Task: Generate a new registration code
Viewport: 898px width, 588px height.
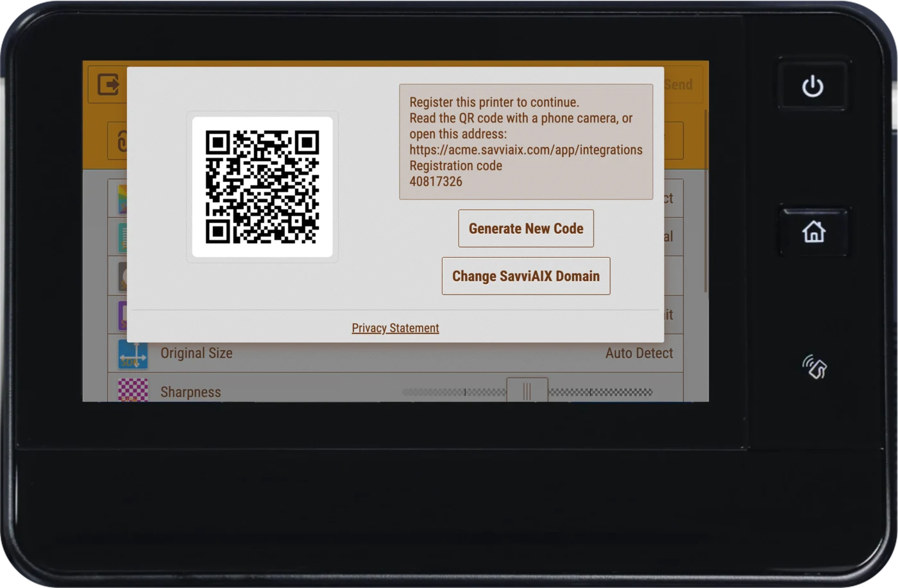Action: pos(526,228)
